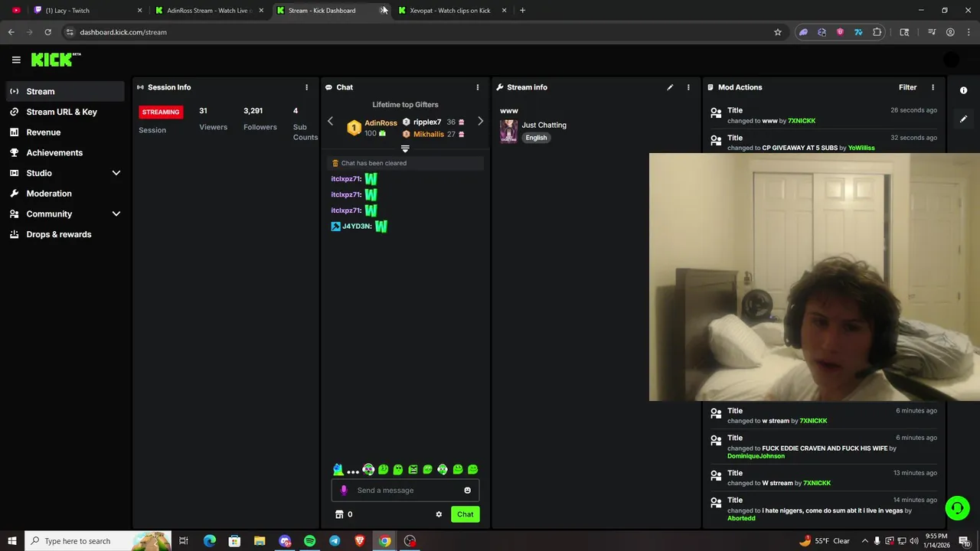
Task: Open the Kick hamburger menu
Action: (16, 60)
